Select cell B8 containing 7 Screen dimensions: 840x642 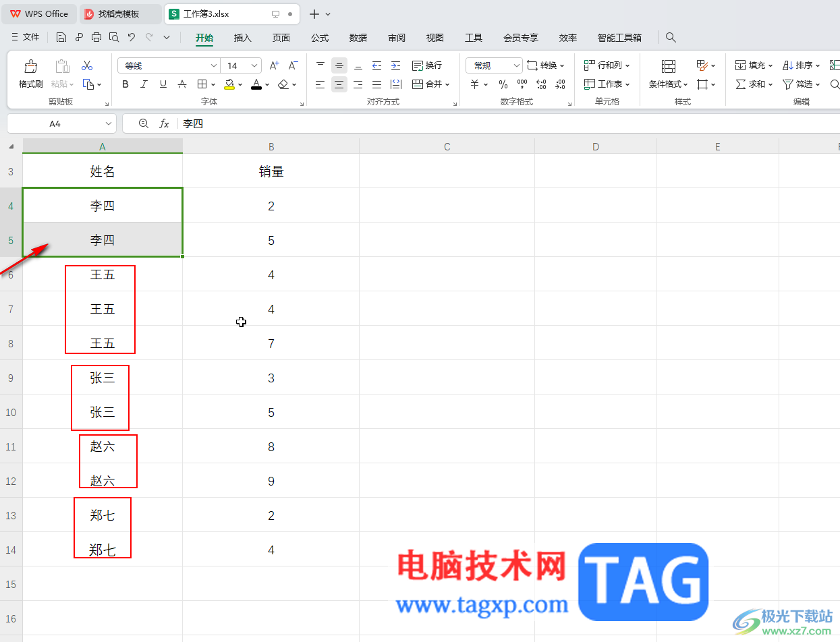[x=271, y=343]
